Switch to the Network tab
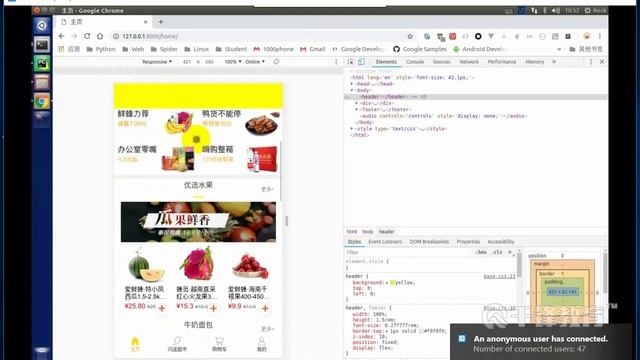The image size is (640, 360). [x=469, y=62]
